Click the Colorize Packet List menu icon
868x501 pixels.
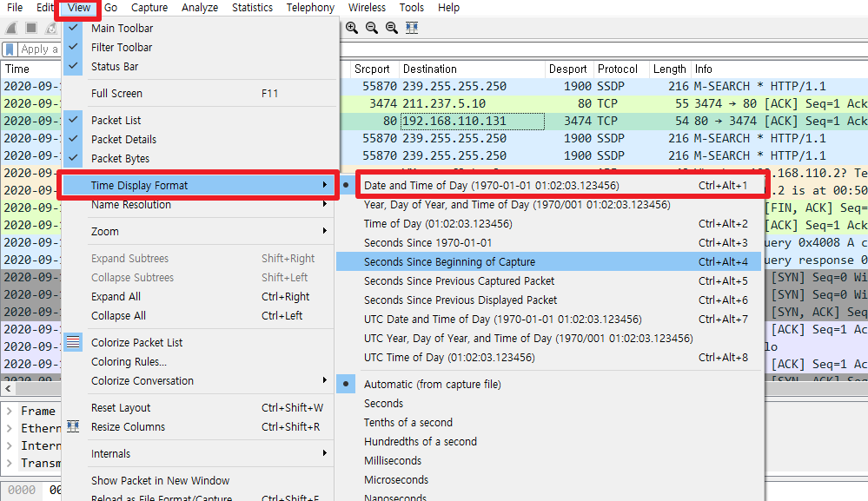(73, 342)
